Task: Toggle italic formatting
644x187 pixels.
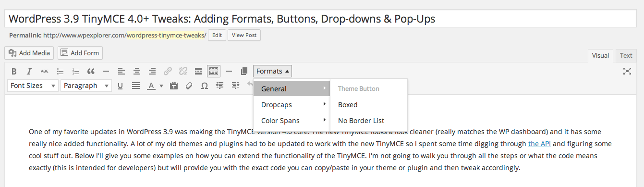Action: (29, 71)
